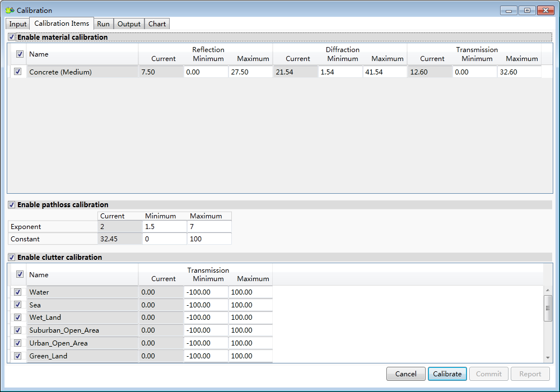The width and height of the screenshot is (560, 392).
Task: Toggle Enable clutter calibration checkbox
Action: [12, 258]
